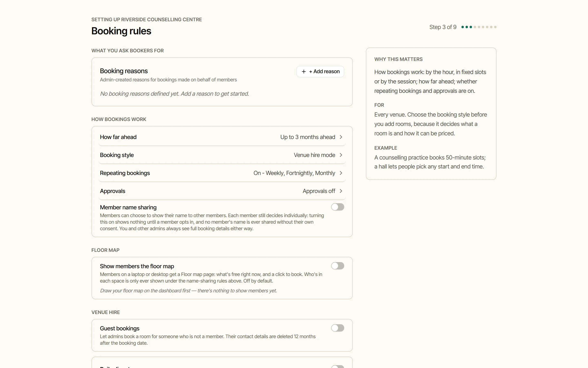
Task: Select the 'Venue hire mode' value
Action: [314, 155]
